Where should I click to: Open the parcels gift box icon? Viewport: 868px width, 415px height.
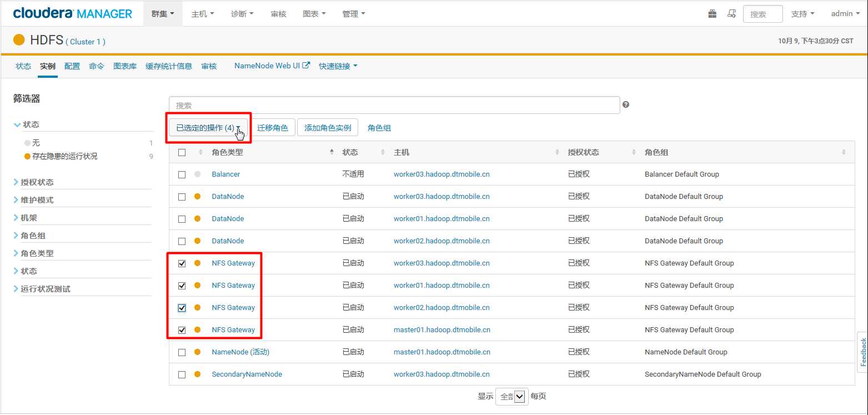(x=713, y=14)
